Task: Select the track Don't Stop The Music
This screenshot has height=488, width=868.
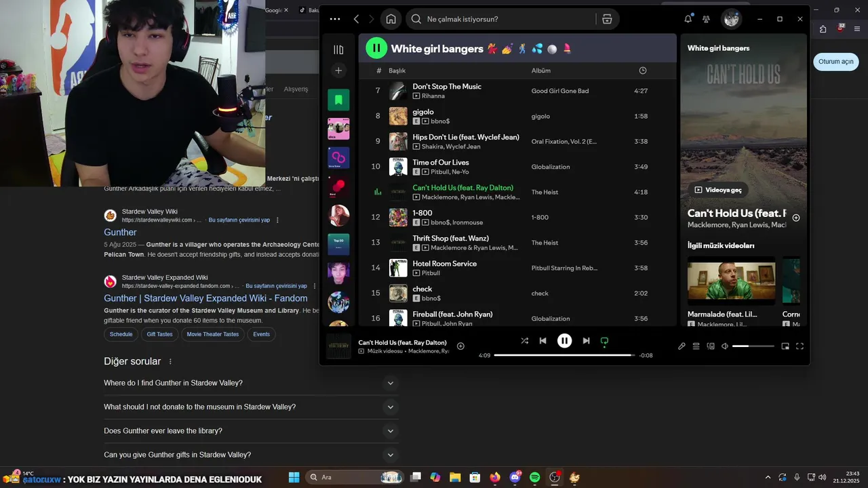Action: (447, 86)
